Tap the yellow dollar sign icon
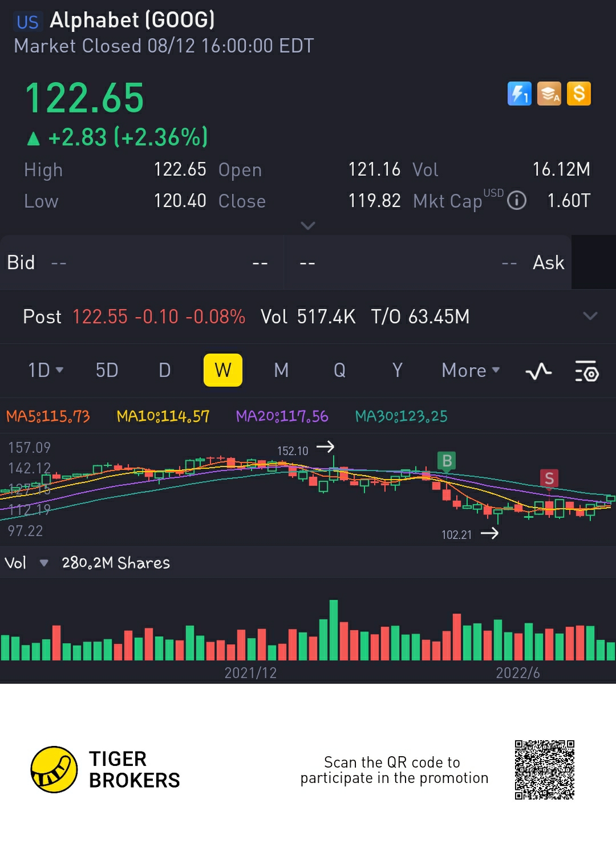This screenshot has width=616, height=856. 578,94
